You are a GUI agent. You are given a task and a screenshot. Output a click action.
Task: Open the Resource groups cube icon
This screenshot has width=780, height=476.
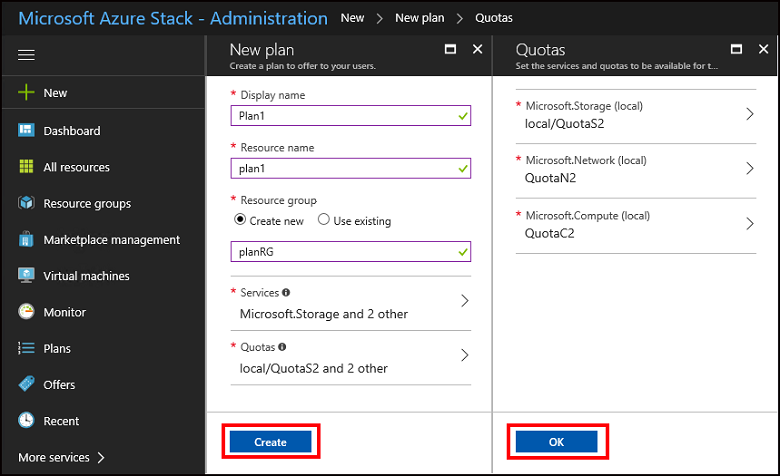point(26,203)
